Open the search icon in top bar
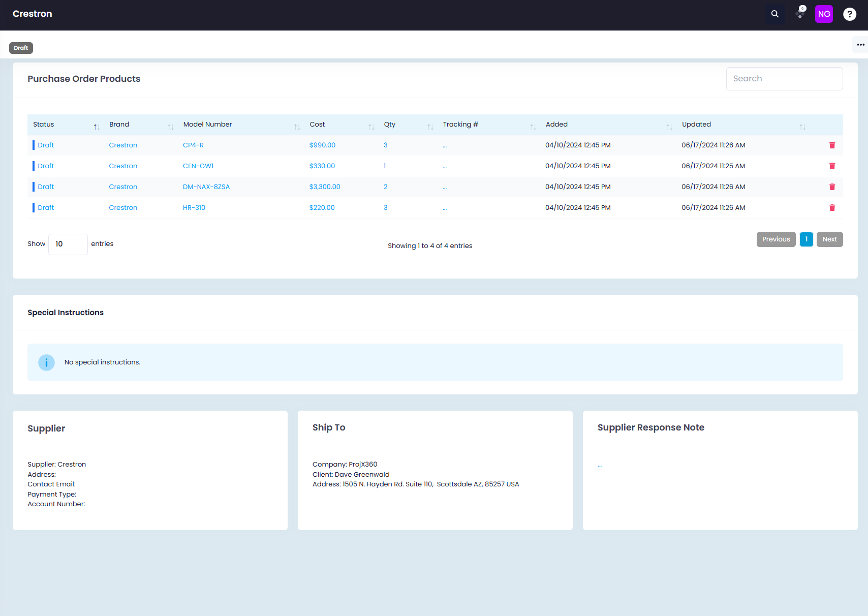The width and height of the screenshot is (868, 616). coord(775,14)
